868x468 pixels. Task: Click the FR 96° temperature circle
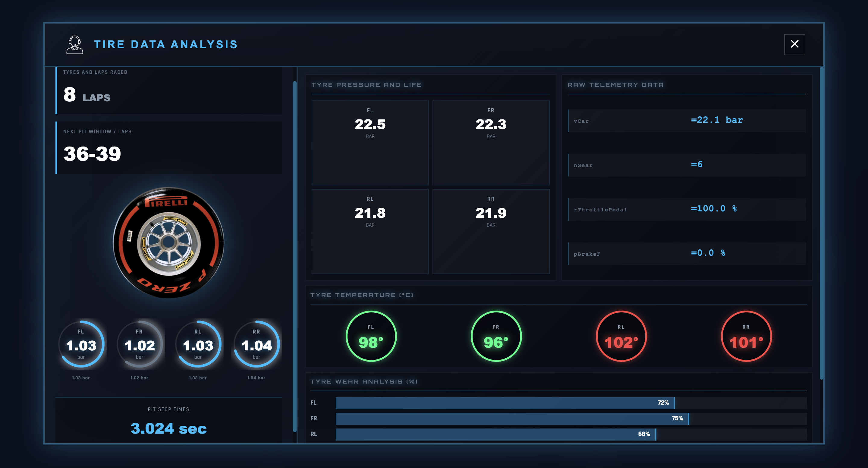(x=496, y=336)
